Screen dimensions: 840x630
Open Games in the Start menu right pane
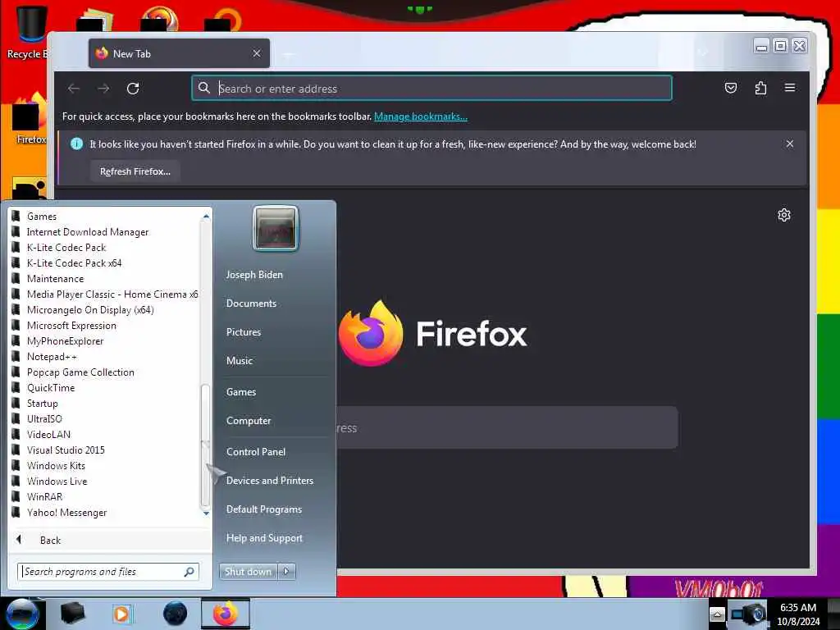tap(241, 392)
